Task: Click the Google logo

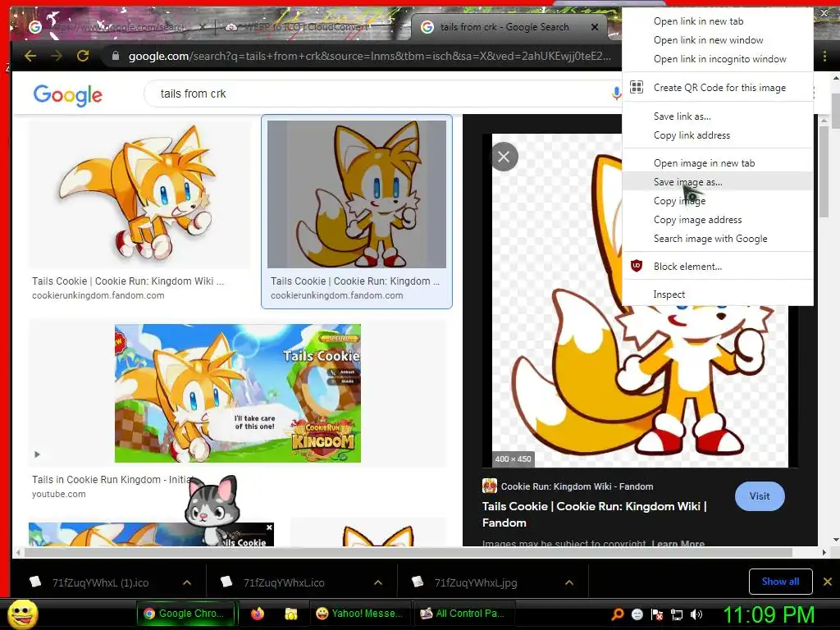Action: (67, 95)
